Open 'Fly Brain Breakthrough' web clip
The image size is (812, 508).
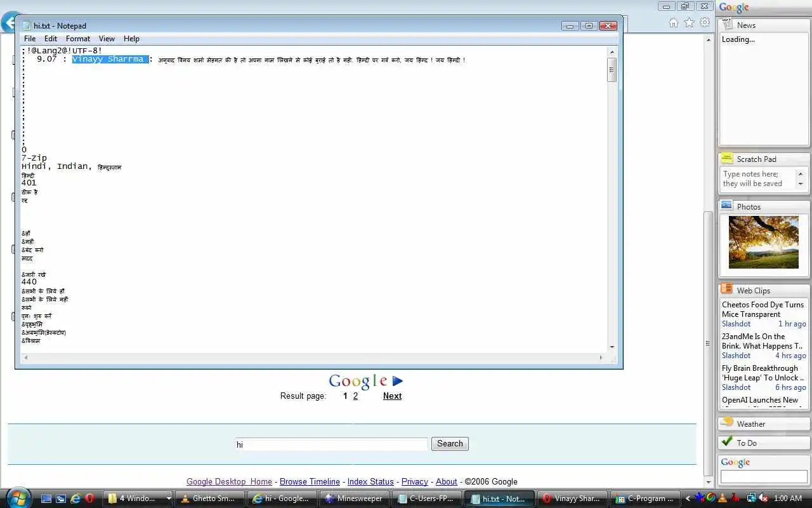click(763, 373)
